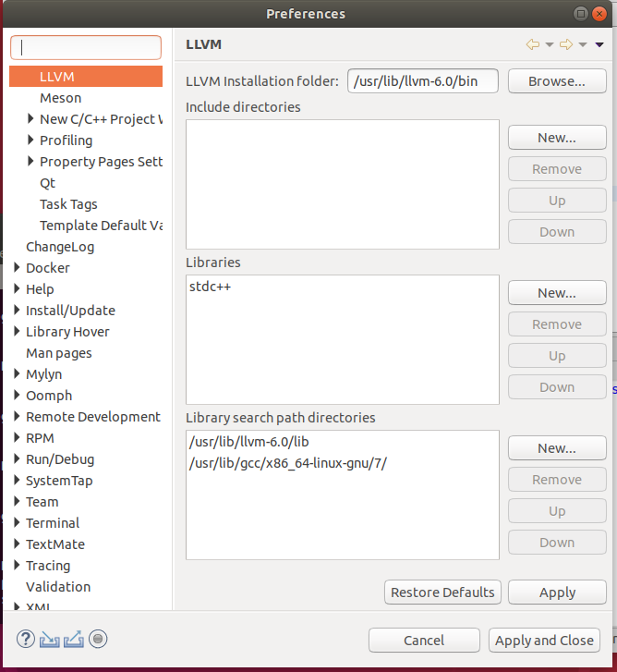Open the Task Tags preference page
617x672 pixels.
[x=68, y=204]
